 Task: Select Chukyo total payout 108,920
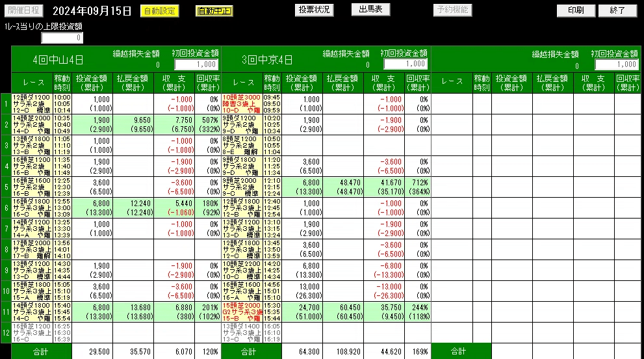click(x=343, y=352)
